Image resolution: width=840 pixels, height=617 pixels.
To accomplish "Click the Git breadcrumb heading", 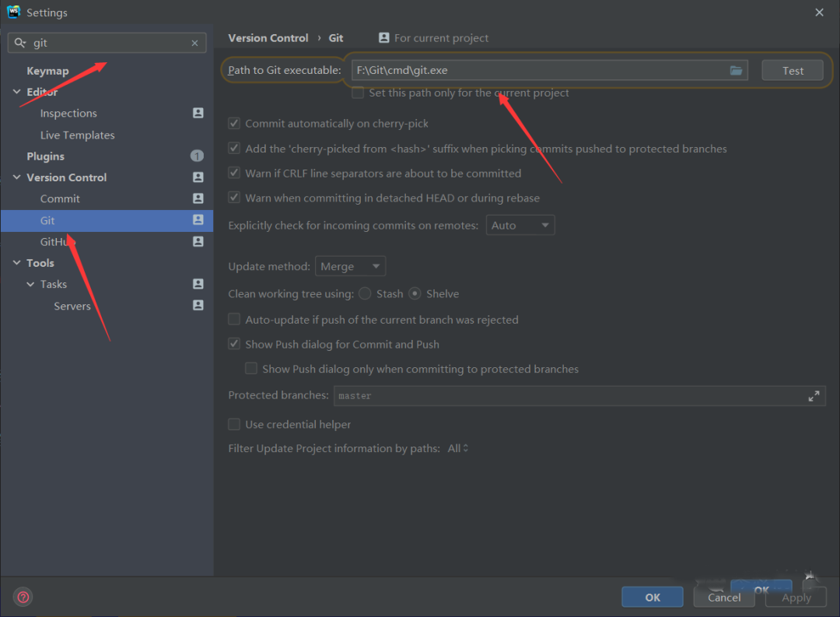I will [x=336, y=38].
